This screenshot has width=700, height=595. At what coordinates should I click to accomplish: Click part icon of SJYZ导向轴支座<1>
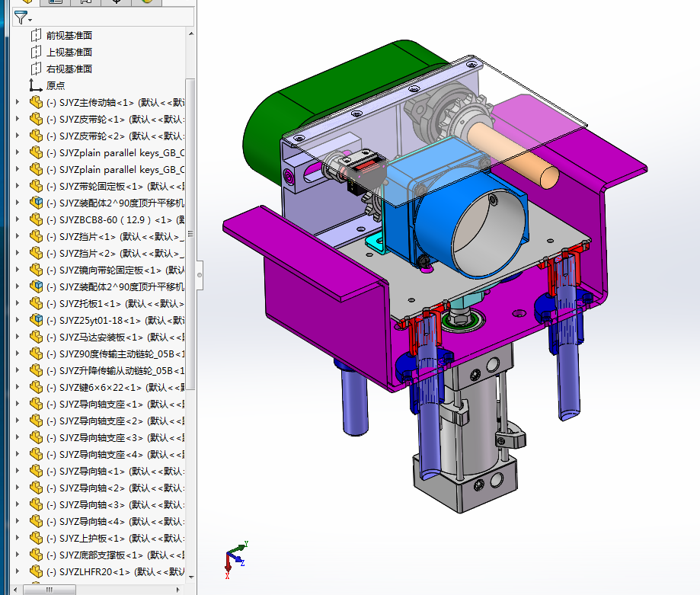36,404
